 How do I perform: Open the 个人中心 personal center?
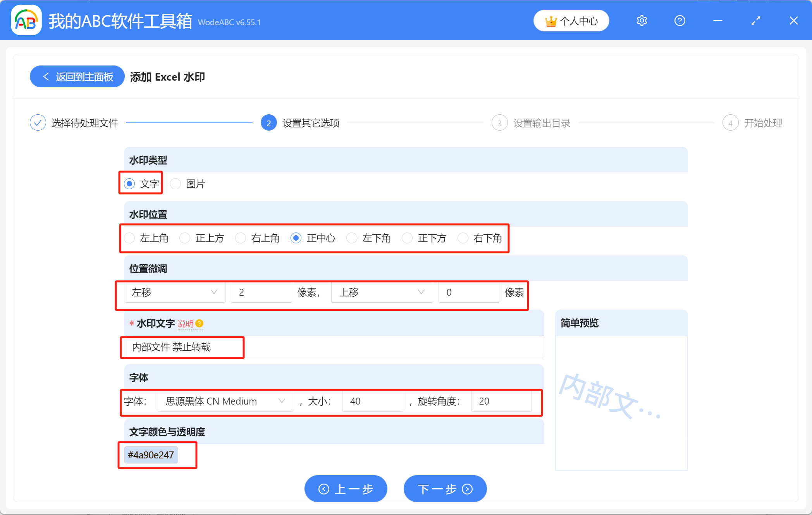click(571, 21)
